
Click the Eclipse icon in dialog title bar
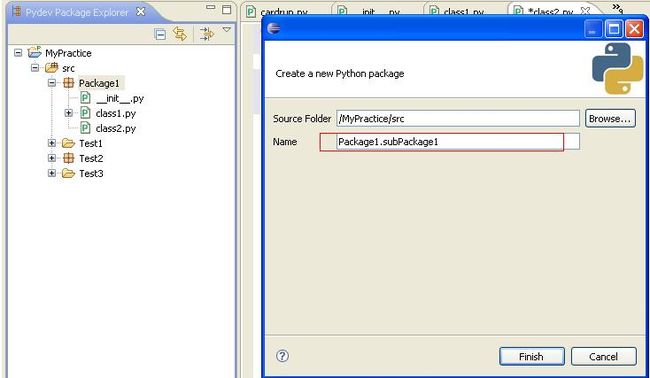pyautogui.click(x=274, y=28)
